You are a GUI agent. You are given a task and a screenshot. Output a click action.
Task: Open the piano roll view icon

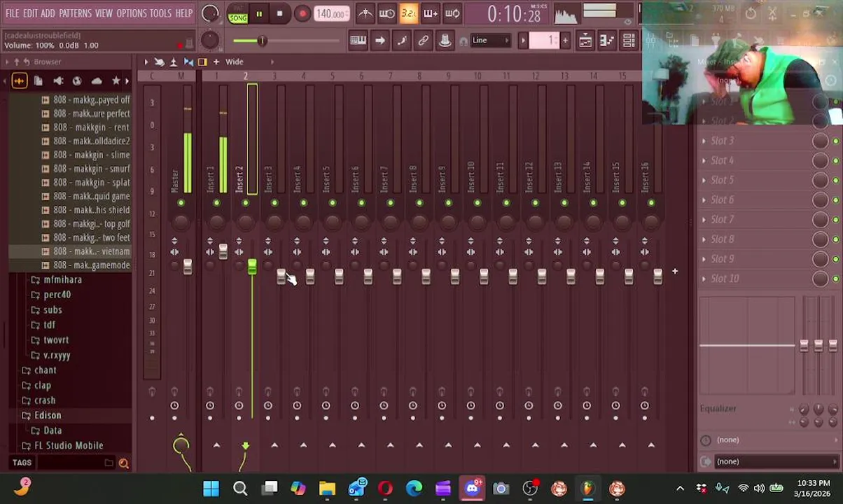607,41
